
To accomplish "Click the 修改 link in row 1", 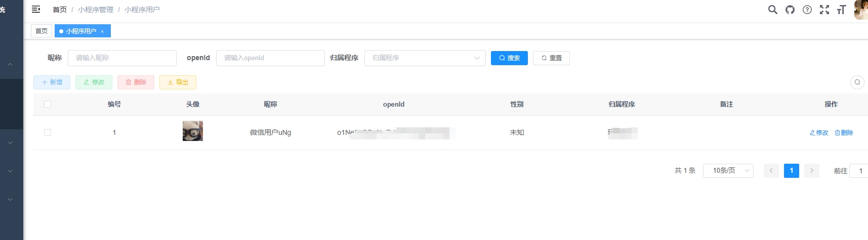I will (x=819, y=132).
